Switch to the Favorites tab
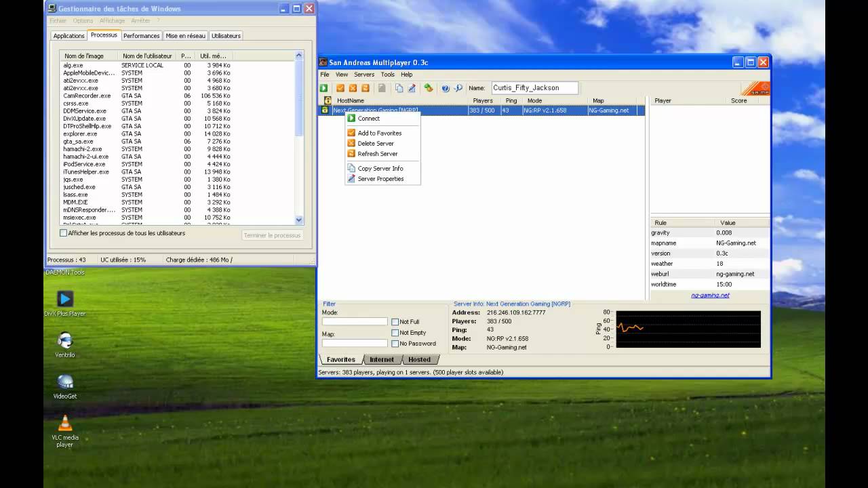Image resolution: width=868 pixels, height=488 pixels. (340, 359)
